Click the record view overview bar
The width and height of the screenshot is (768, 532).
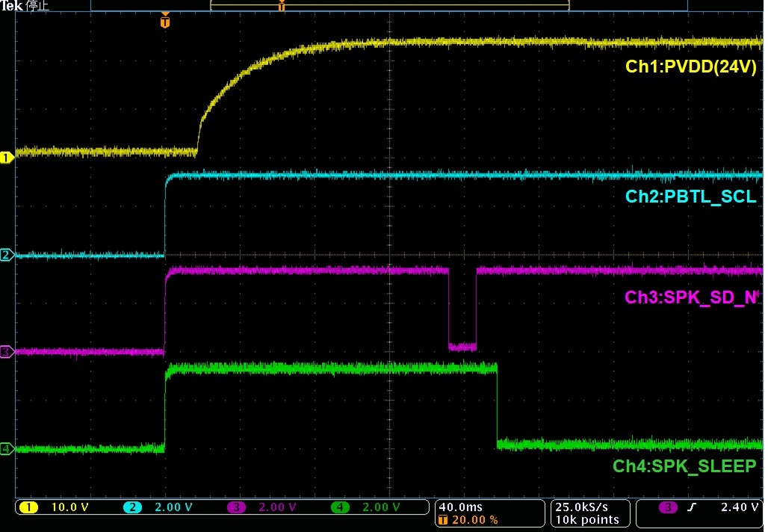[x=389, y=6]
